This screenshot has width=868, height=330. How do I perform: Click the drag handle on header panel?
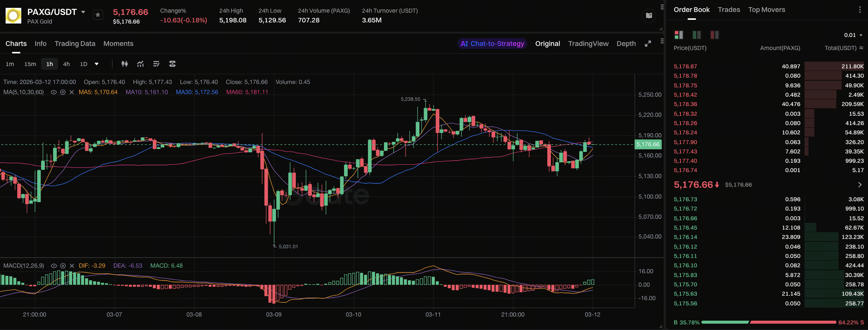click(x=662, y=7)
